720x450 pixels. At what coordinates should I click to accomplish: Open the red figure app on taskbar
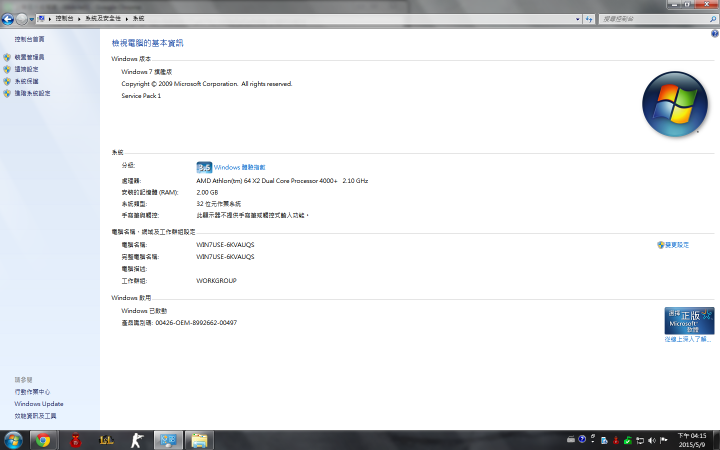point(75,440)
